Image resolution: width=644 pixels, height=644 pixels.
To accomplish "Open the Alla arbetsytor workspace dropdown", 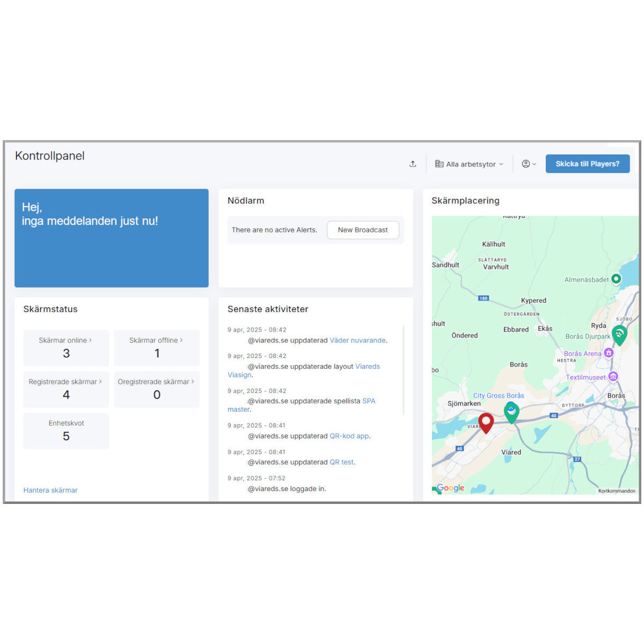I will point(470,164).
